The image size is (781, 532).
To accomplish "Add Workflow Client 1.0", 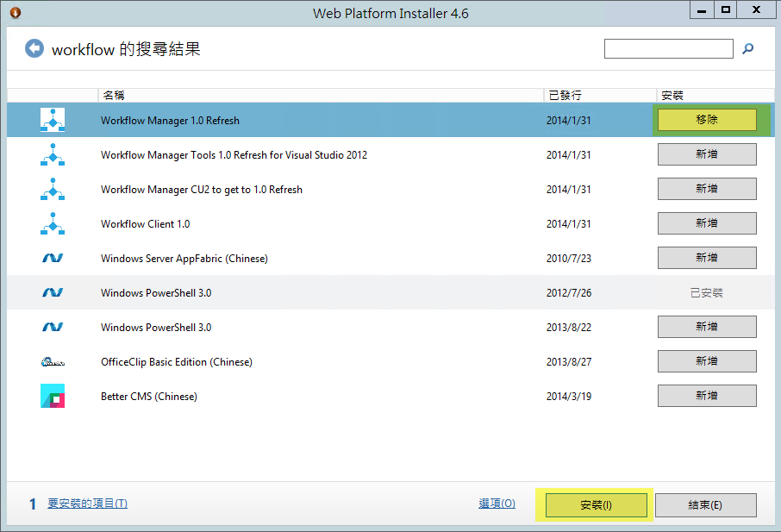I will click(707, 223).
